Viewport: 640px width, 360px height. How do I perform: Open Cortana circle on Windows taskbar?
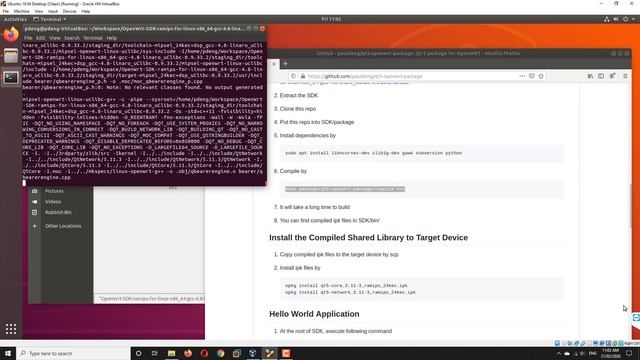coord(138,353)
